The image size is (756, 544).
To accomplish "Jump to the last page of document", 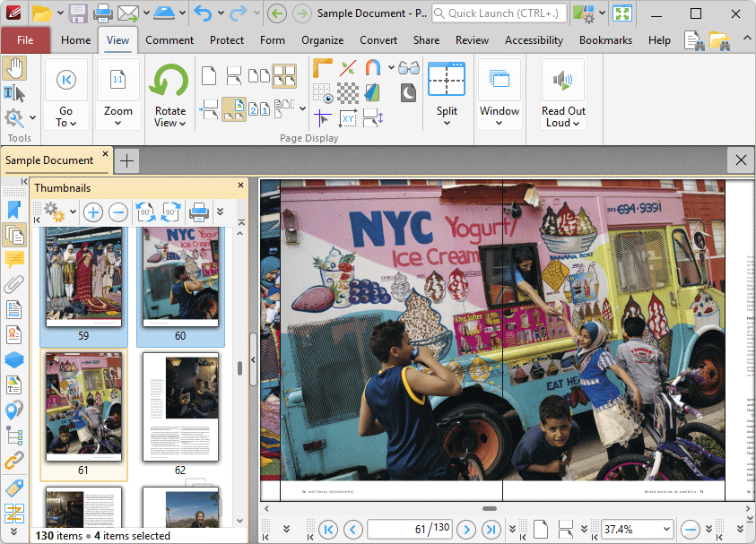I will [491, 530].
